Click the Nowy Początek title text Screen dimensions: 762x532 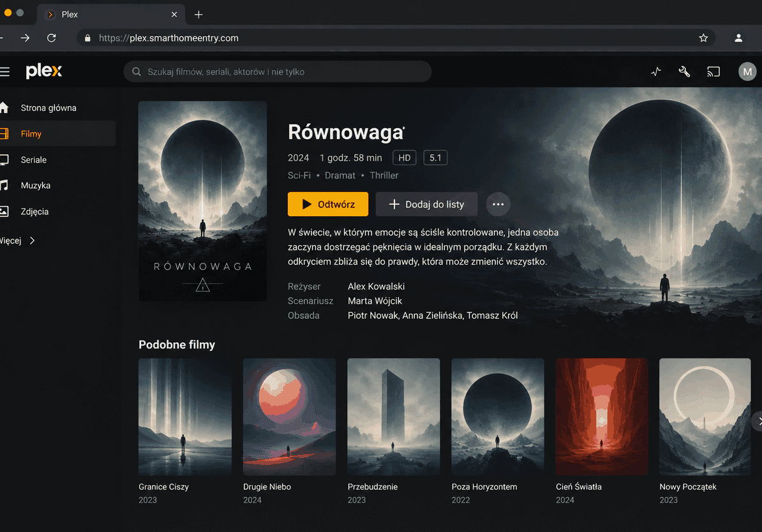(x=687, y=487)
